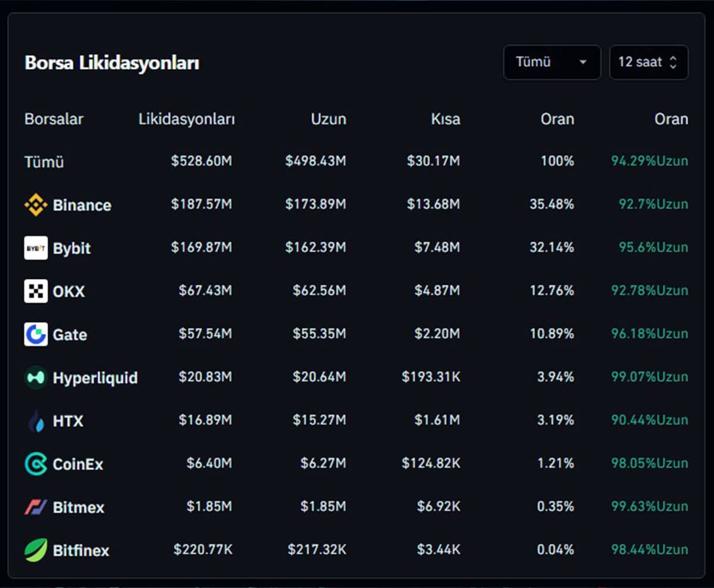Image resolution: width=714 pixels, height=588 pixels.
Task: Click the total long value $498.43M
Action: point(315,161)
